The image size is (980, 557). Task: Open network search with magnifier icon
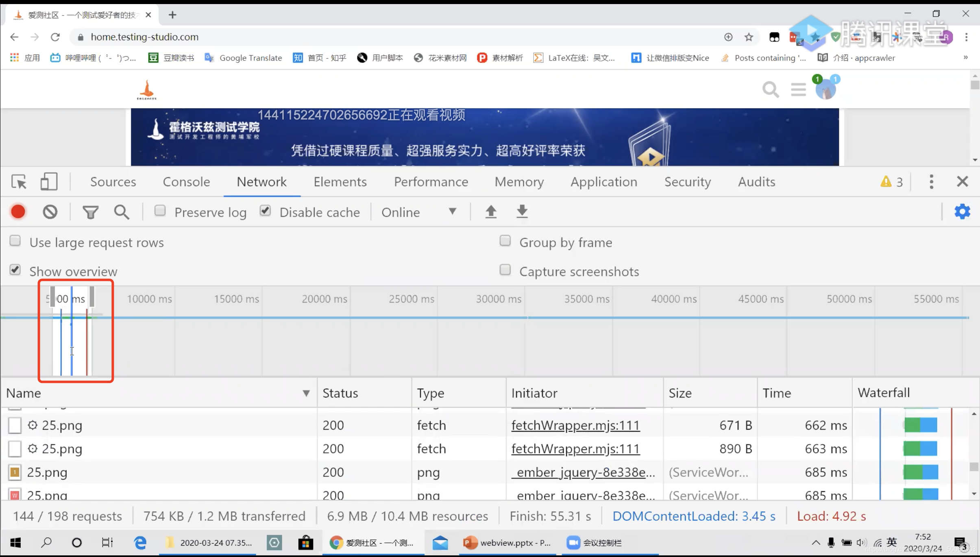[122, 212]
